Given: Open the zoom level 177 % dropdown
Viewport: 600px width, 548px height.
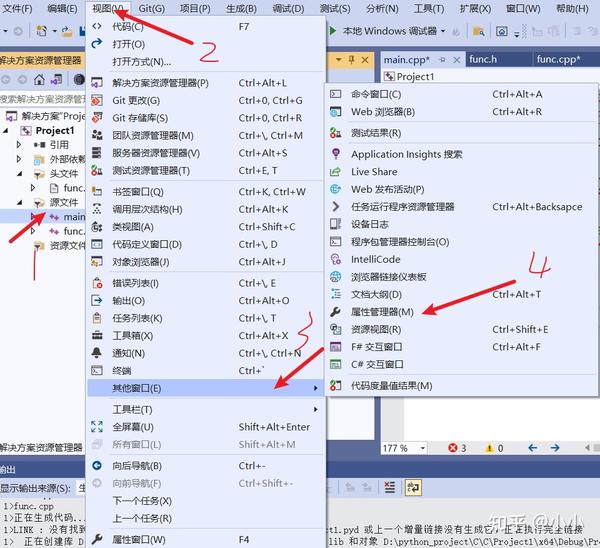Looking at the screenshot, I should click(x=422, y=447).
